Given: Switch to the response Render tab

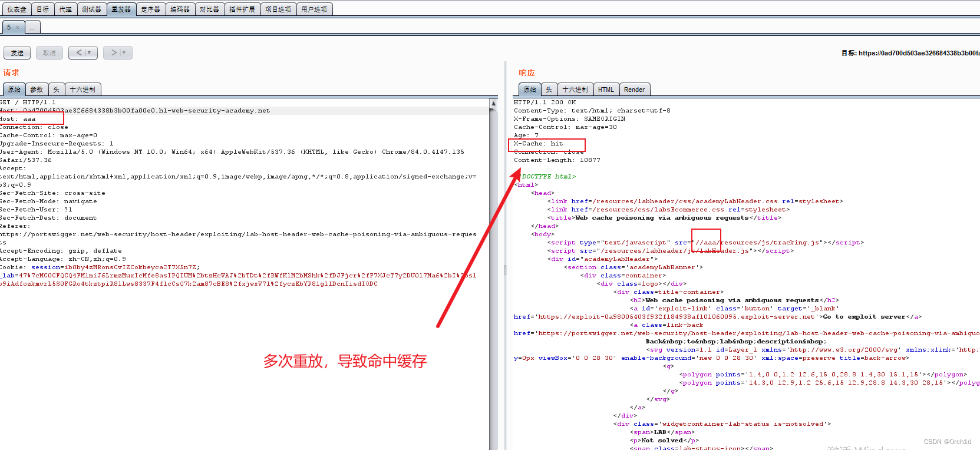Looking at the screenshot, I should [x=634, y=90].
